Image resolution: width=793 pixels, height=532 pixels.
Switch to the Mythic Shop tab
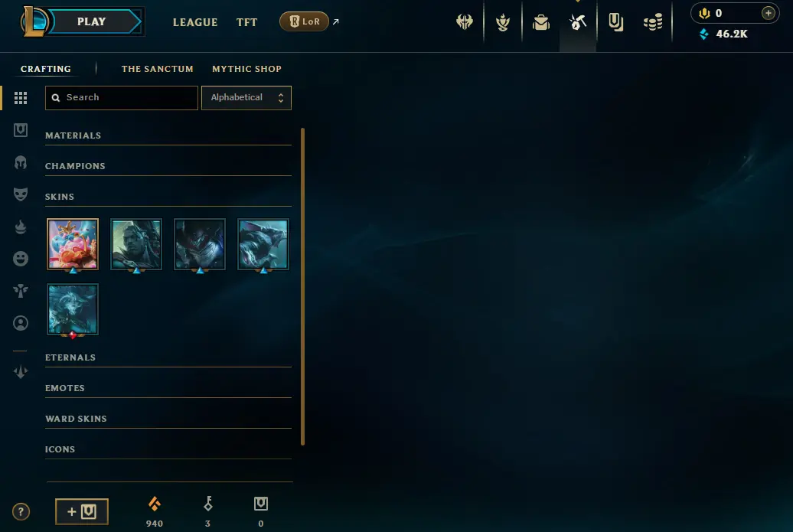pos(246,69)
